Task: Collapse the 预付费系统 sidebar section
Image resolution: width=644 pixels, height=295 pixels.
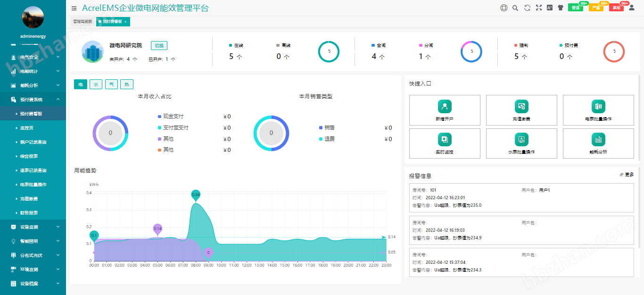Action: pos(33,99)
